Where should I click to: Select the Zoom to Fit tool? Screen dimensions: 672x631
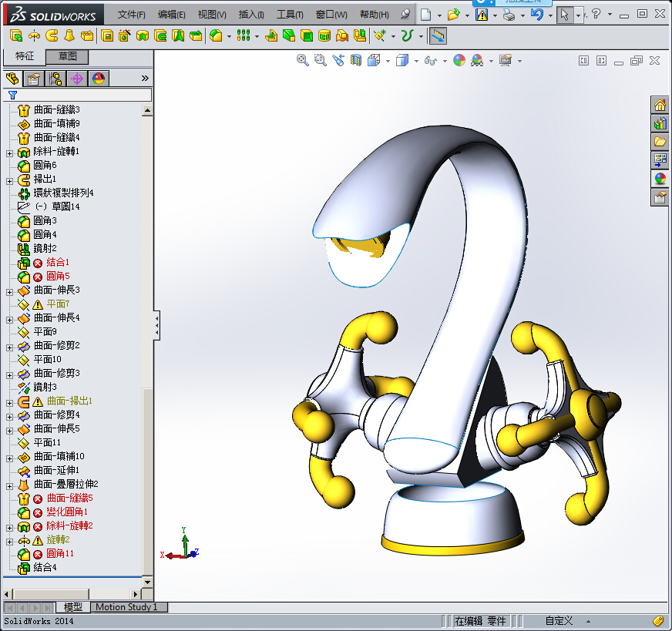[x=302, y=60]
